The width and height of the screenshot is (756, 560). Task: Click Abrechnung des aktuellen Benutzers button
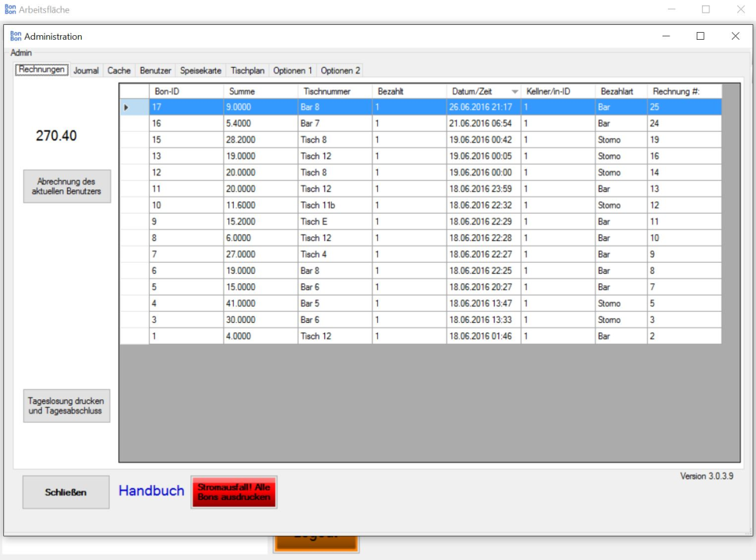coord(67,186)
